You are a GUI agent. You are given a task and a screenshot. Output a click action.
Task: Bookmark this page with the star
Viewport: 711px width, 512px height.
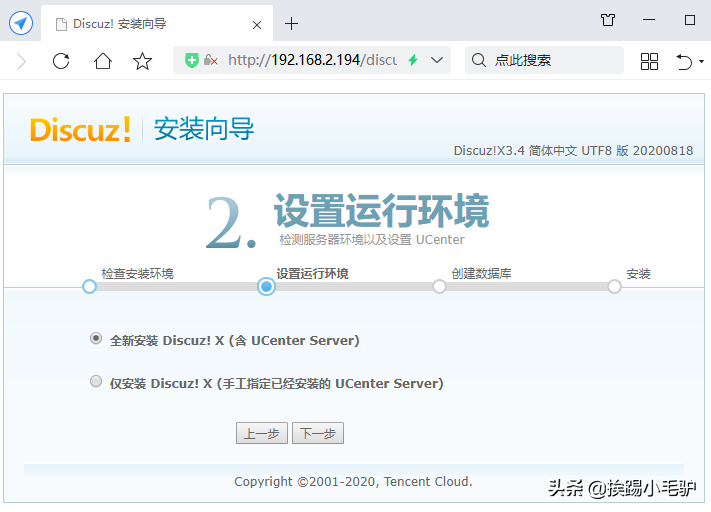tap(142, 61)
